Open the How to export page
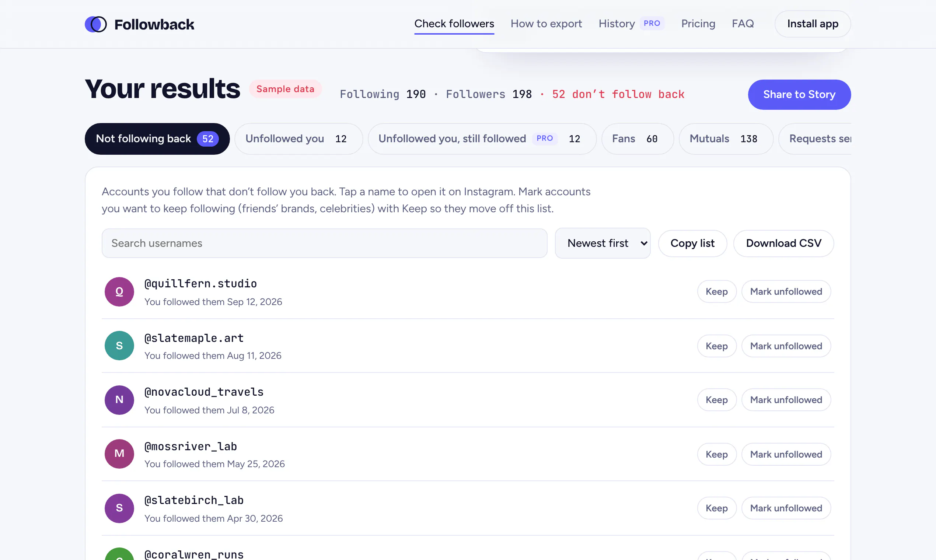This screenshot has height=560, width=936. (x=546, y=24)
